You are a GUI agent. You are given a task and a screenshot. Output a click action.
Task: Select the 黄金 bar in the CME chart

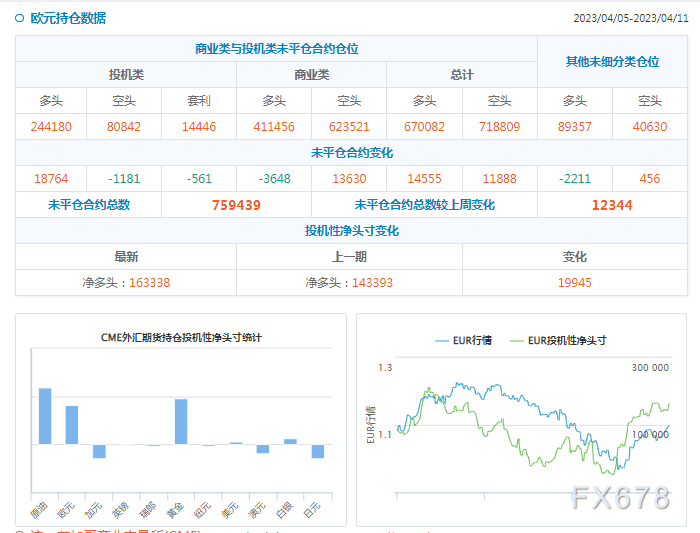(x=181, y=421)
